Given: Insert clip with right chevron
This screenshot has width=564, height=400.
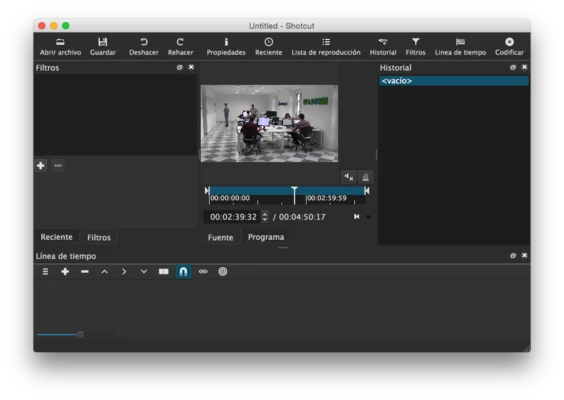Looking at the screenshot, I should click(x=124, y=272).
